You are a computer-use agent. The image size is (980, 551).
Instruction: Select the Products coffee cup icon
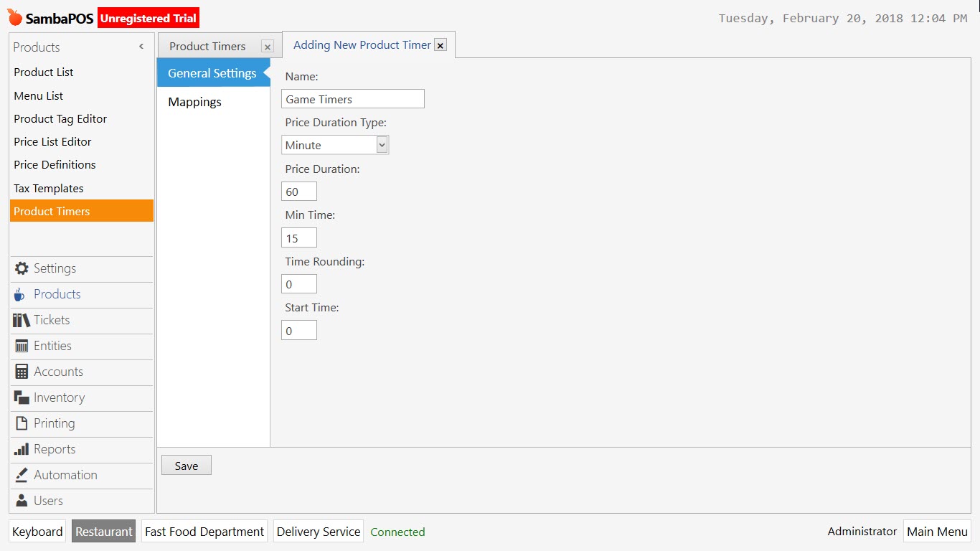[22, 294]
